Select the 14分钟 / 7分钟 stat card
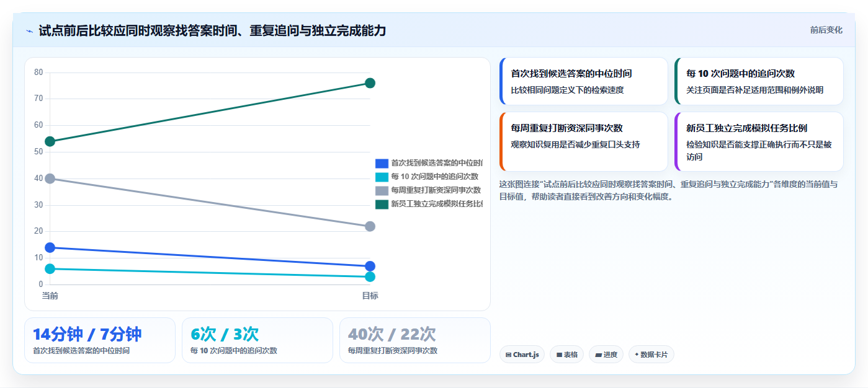The image size is (868, 388). [100, 340]
